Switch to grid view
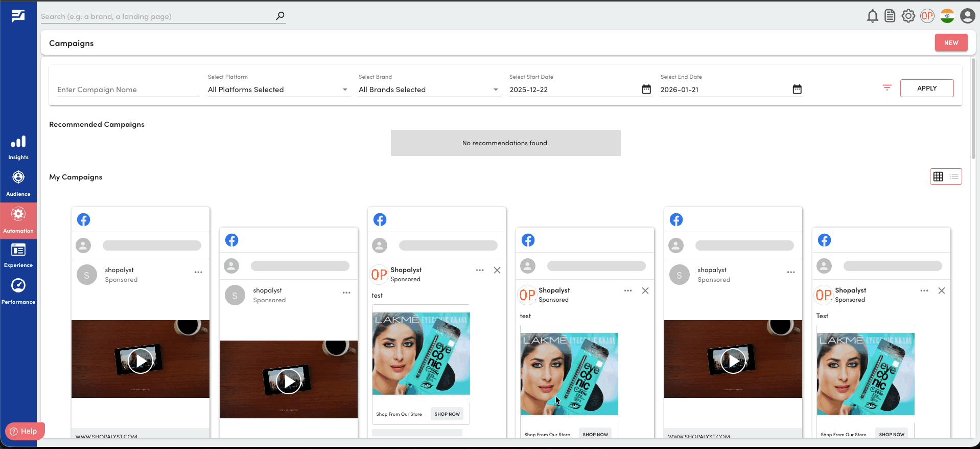This screenshot has height=449, width=980. point(938,176)
